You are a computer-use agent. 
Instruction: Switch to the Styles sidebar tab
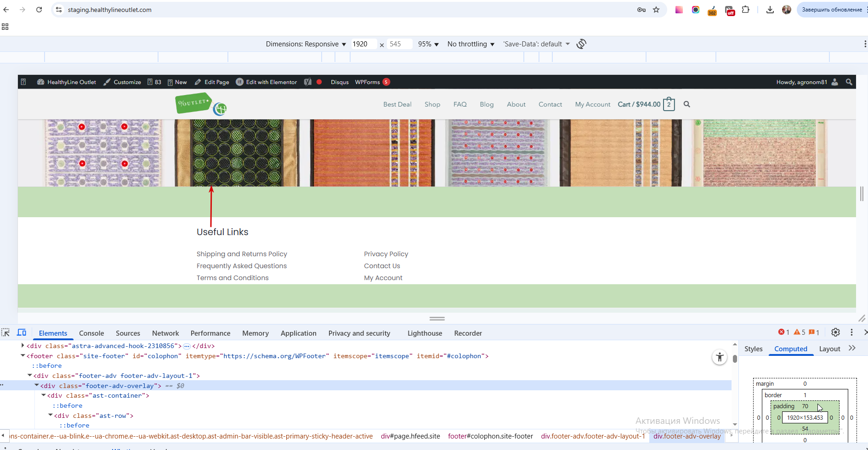click(754, 349)
